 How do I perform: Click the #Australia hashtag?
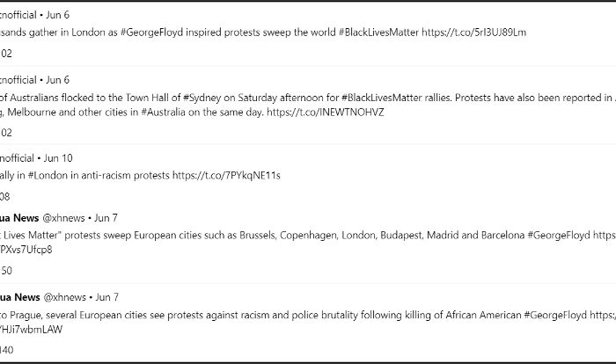click(x=163, y=113)
